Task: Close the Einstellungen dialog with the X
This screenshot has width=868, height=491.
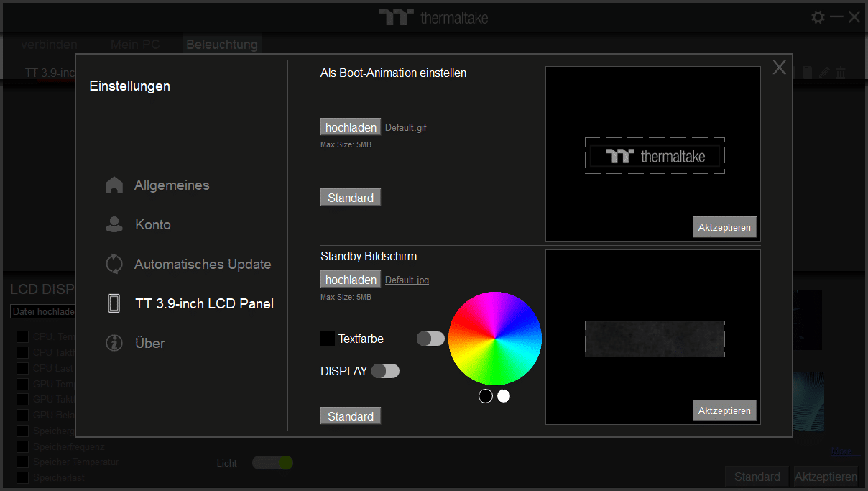Action: point(780,68)
